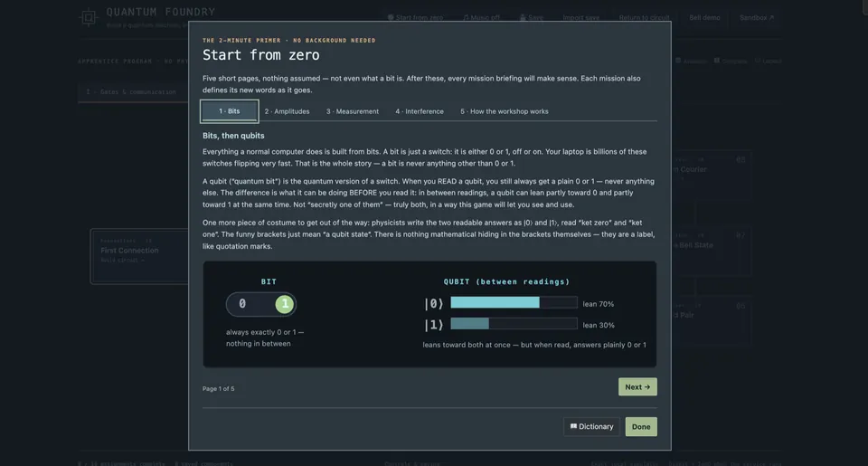Go to the next primer page with Next
Viewport: 868px width, 466px height.
click(x=637, y=386)
